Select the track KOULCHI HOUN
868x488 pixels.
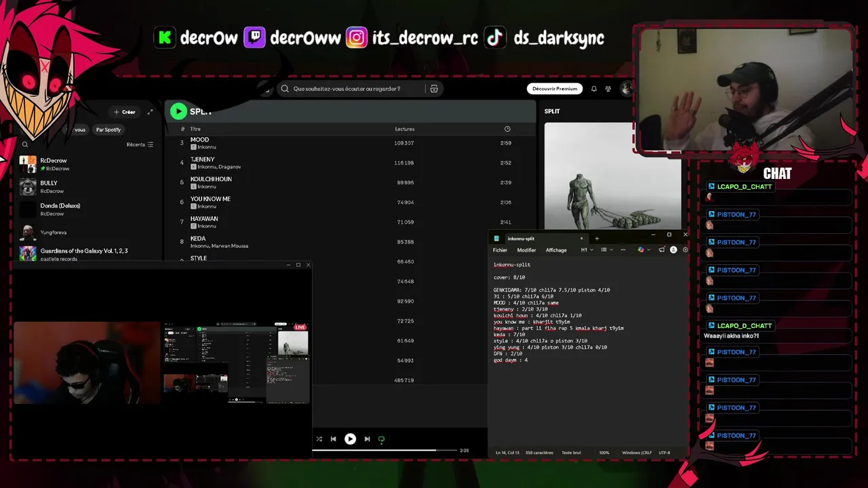pyautogui.click(x=211, y=179)
